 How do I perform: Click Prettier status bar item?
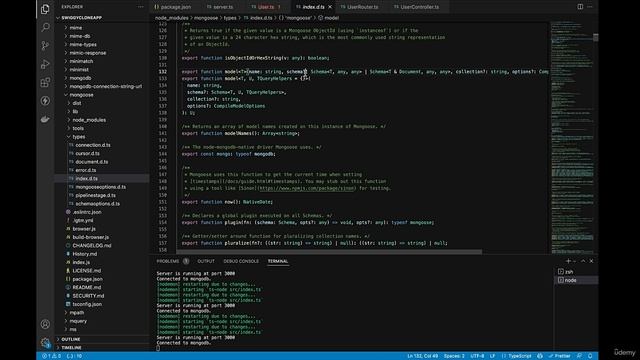tap(560, 356)
